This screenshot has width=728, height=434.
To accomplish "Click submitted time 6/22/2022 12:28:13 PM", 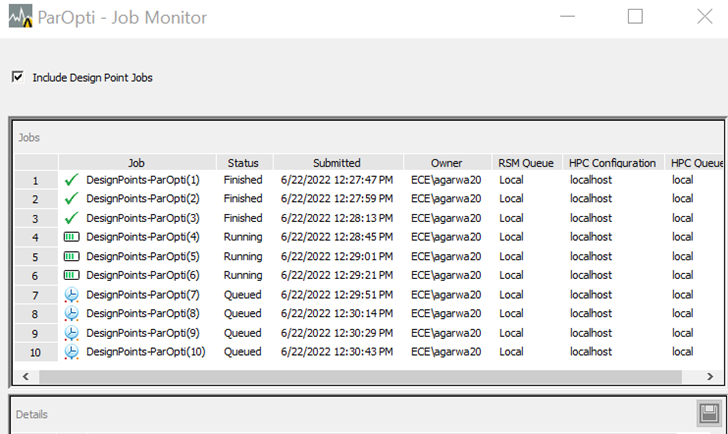I will pos(337,218).
